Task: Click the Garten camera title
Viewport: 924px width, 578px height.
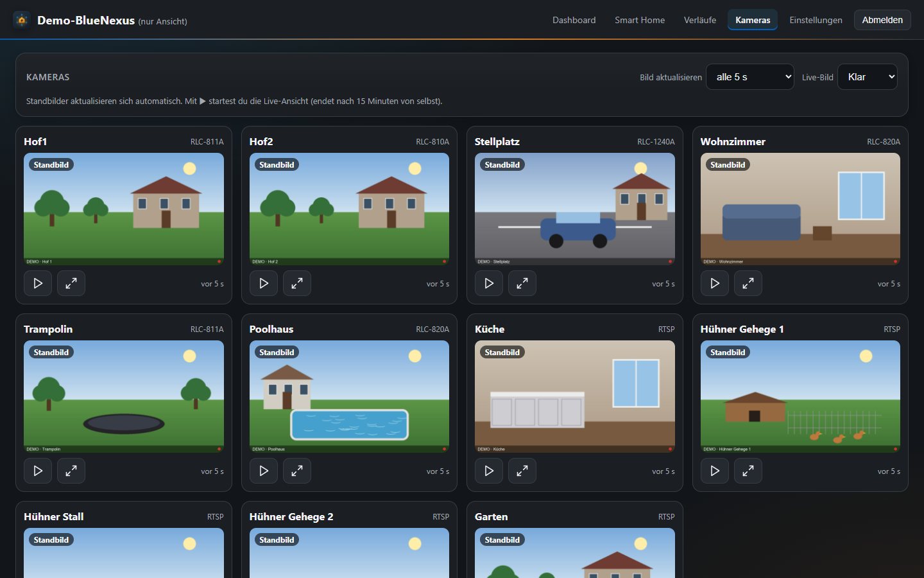Action: point(491,516)
